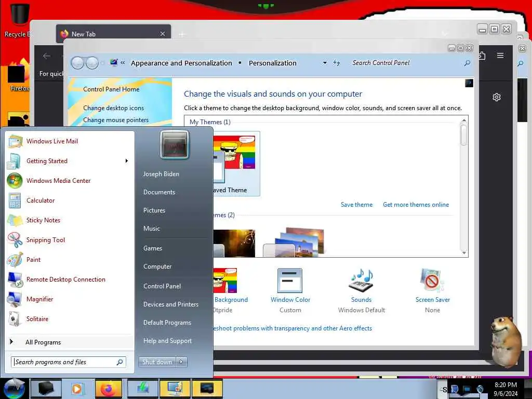Click the Save theme link
532x399 pixels.
356,205
